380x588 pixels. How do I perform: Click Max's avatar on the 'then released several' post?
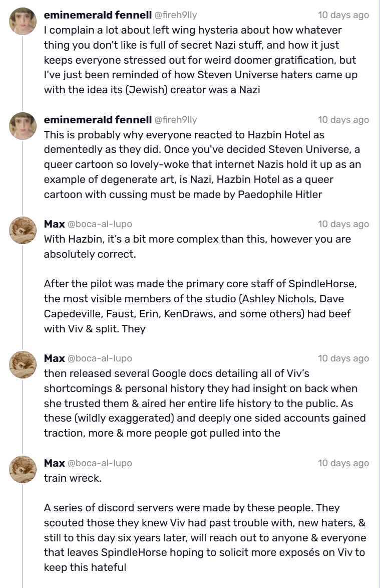click(23, 364)
